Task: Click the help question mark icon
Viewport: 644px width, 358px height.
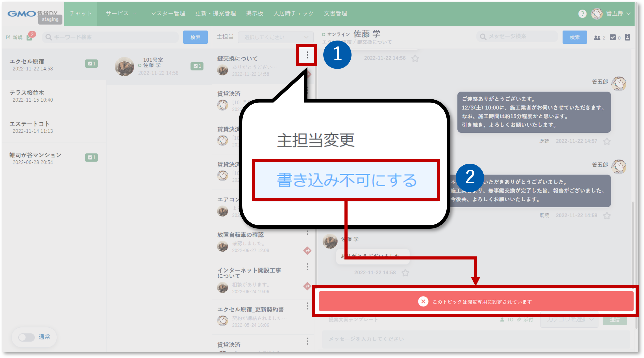Action: pyautogui.click(x=582, y=13)
